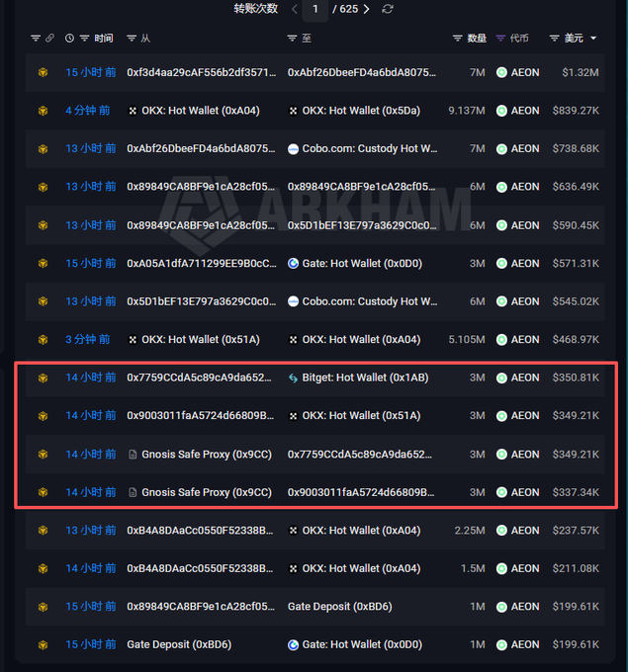Click the clock icon in the time header
Screen dimensions: 628x672
point(69,39)
